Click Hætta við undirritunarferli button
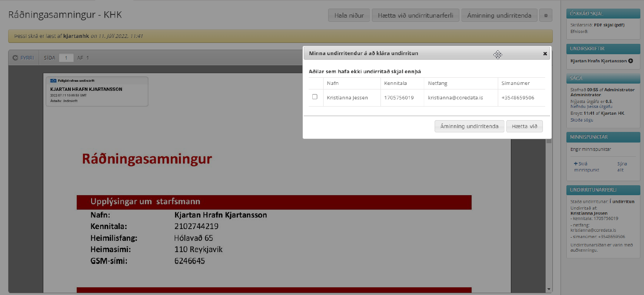The height and width of the screenshot is (295, 644). pos(415,15)
